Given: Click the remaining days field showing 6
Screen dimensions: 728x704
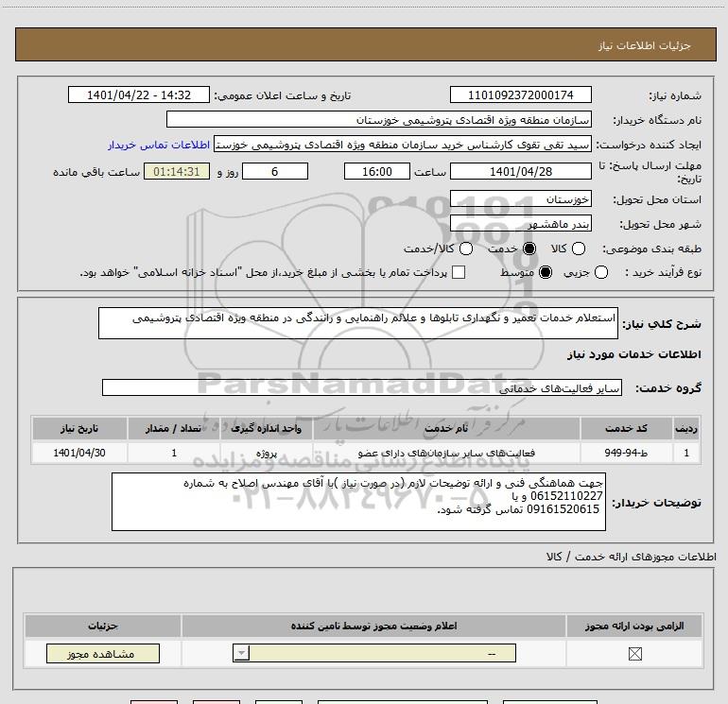Looking at the screenshot, I should (x=275, y=171).
